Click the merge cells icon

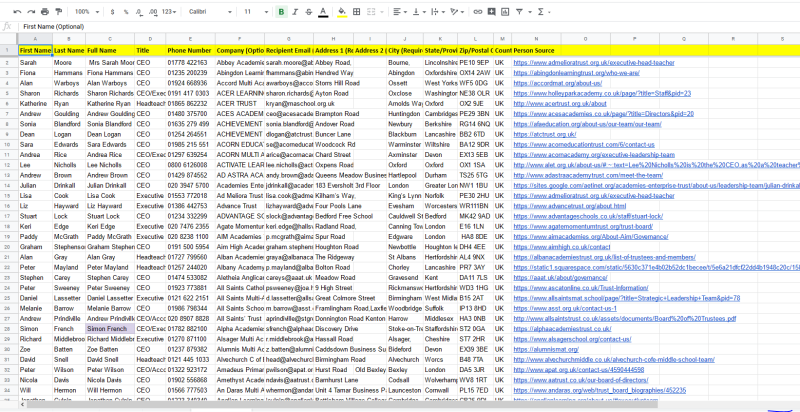(x=371, y=12)
